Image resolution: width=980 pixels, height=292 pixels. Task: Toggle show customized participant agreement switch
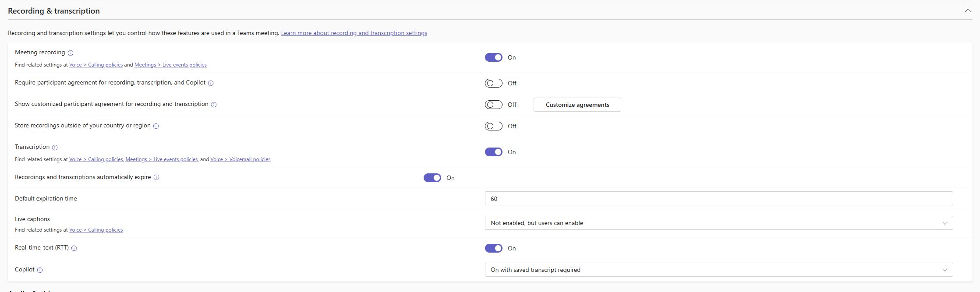point(493,105)
